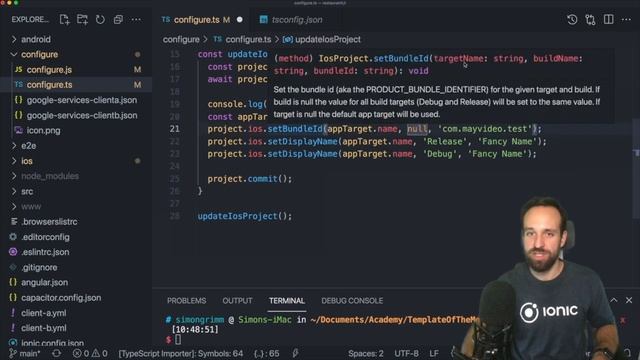Click TypeScript Importer Symbols status item
The width and height of the screenshot is (640, 360).
tap(181, 353)
